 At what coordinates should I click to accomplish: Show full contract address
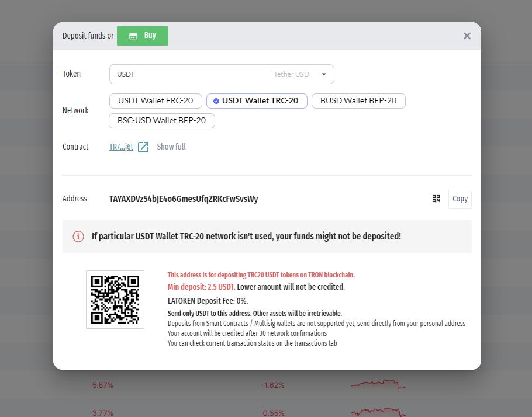171,147
